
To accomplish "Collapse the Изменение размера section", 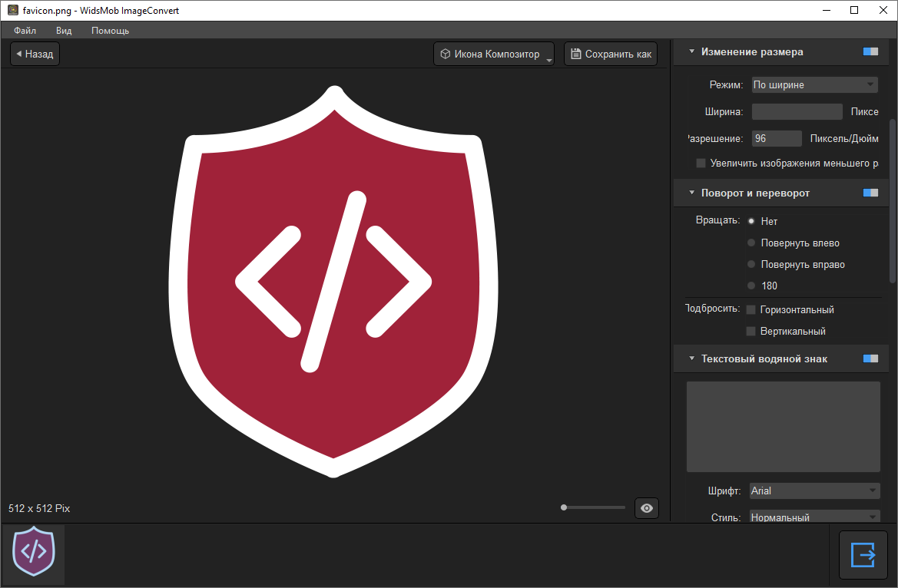I will pyautogui.click(x=692, y=52).
